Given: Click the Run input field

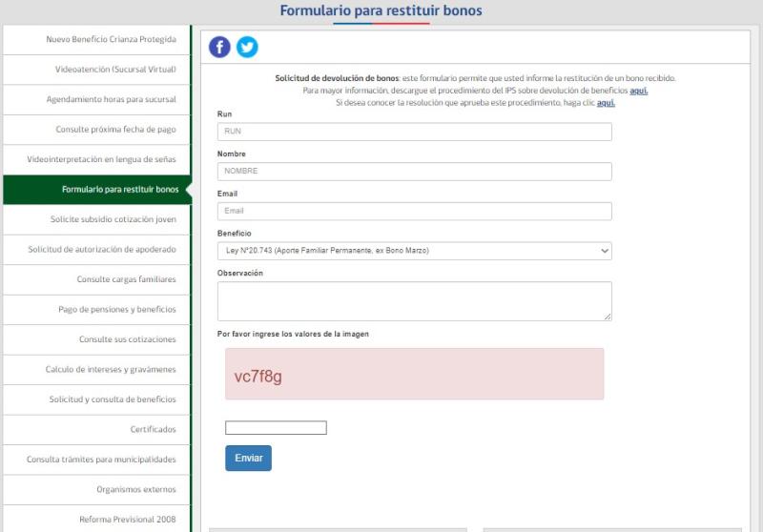Looking at the screenshot, I should pos(414,132).
